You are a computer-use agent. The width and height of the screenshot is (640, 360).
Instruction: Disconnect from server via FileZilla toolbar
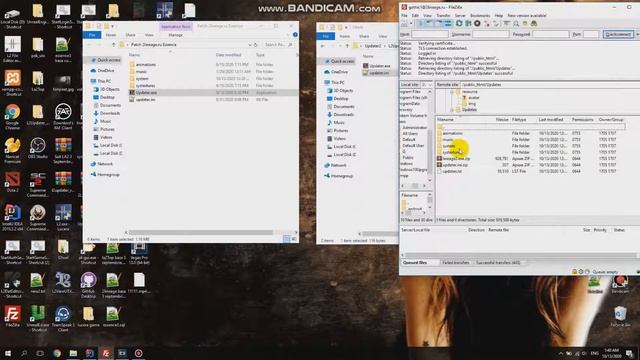click(487, 23)
